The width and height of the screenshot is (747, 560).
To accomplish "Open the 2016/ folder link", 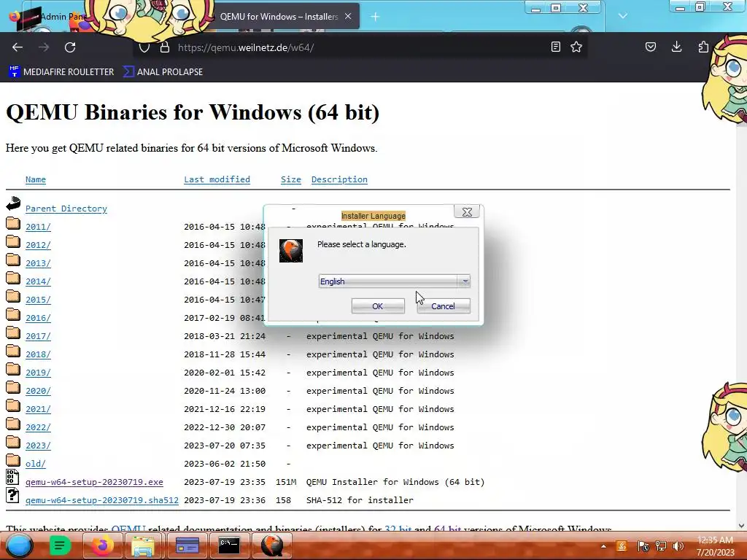I will (x=38, y=318).
